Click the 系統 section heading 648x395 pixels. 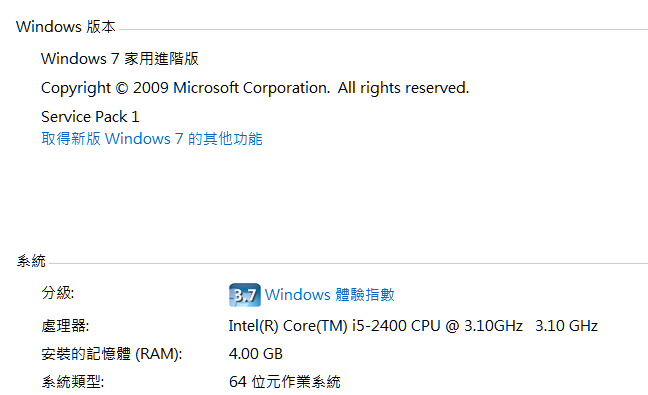click(x=31, y=261)
